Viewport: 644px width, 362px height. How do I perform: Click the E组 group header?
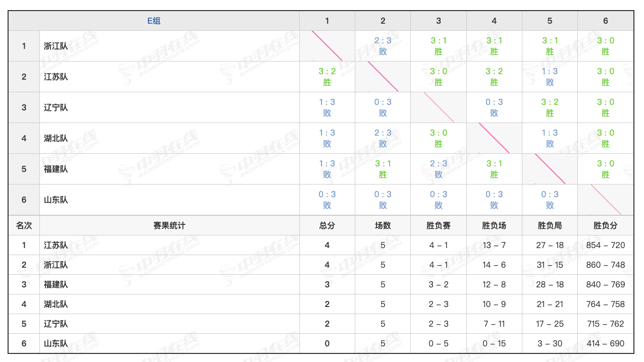tap(154, 21)
